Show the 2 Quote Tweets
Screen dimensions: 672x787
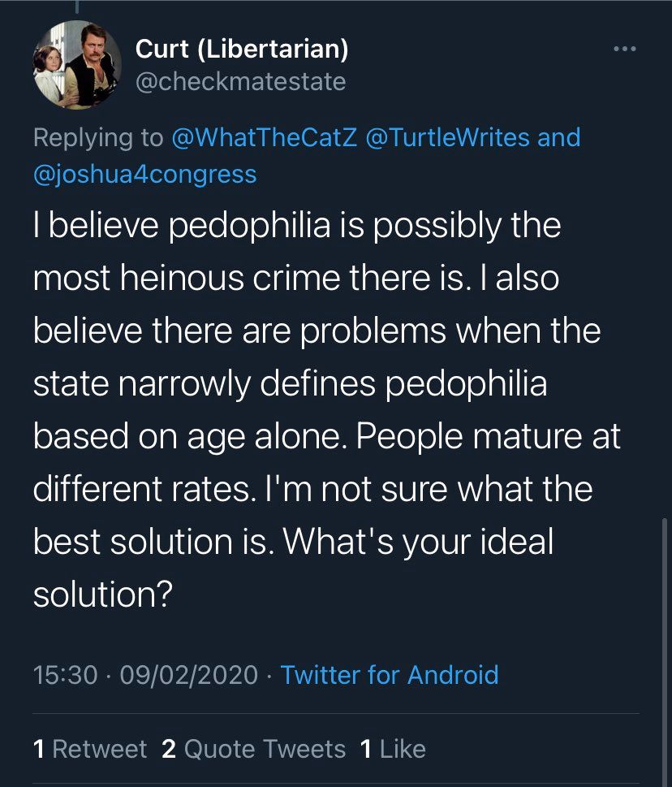pos(253,748)
